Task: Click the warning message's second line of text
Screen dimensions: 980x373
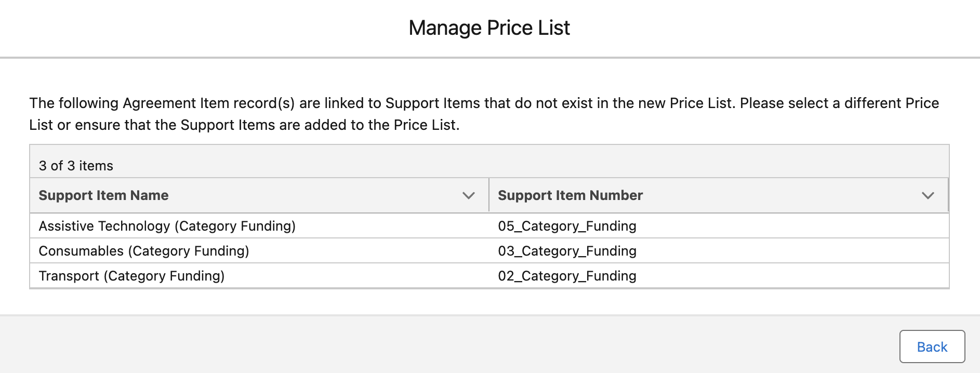Action: click(x=244, y=125)
